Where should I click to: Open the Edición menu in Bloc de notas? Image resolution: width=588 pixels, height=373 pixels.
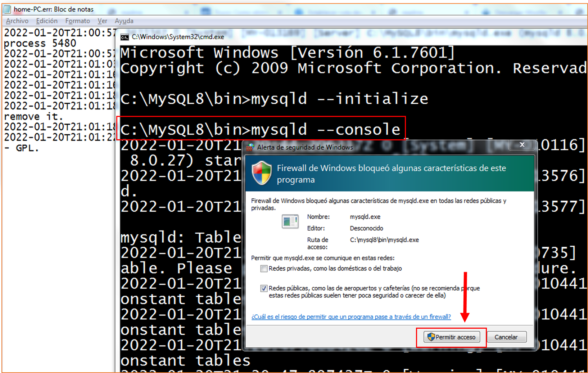pyautogui.click(x=47, y=21)
